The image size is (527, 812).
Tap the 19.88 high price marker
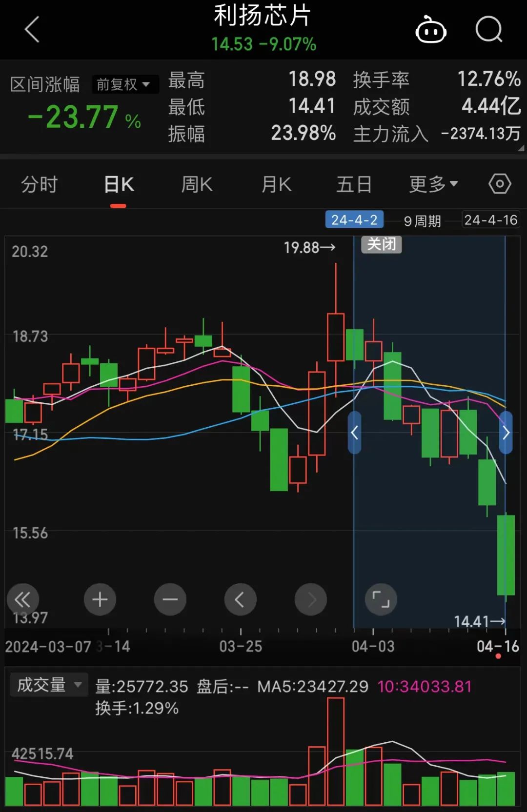(x=310, y=248)
